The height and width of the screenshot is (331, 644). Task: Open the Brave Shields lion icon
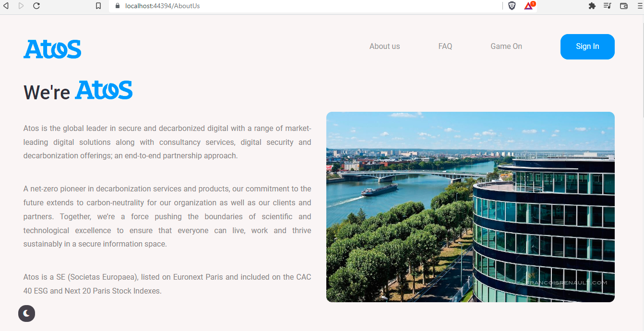click(x=512, y=6)
